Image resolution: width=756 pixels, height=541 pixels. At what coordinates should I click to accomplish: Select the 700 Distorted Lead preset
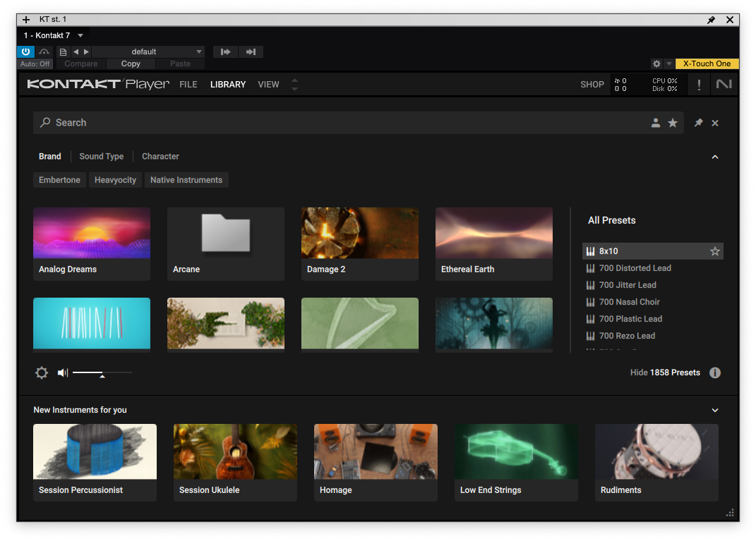coord(652,268)
